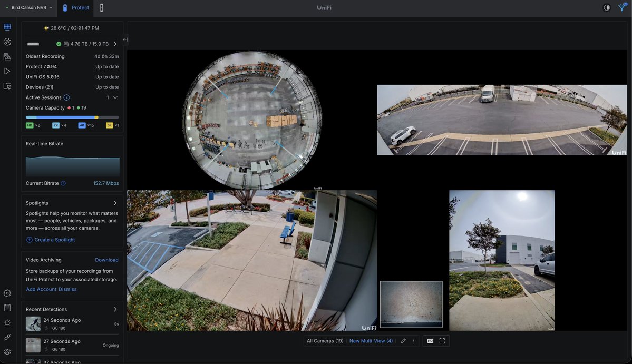Open the Bird Carson NVR console dropdown
Screen dimensions: 632x364
pyautogui.click(x=29, y=8)
